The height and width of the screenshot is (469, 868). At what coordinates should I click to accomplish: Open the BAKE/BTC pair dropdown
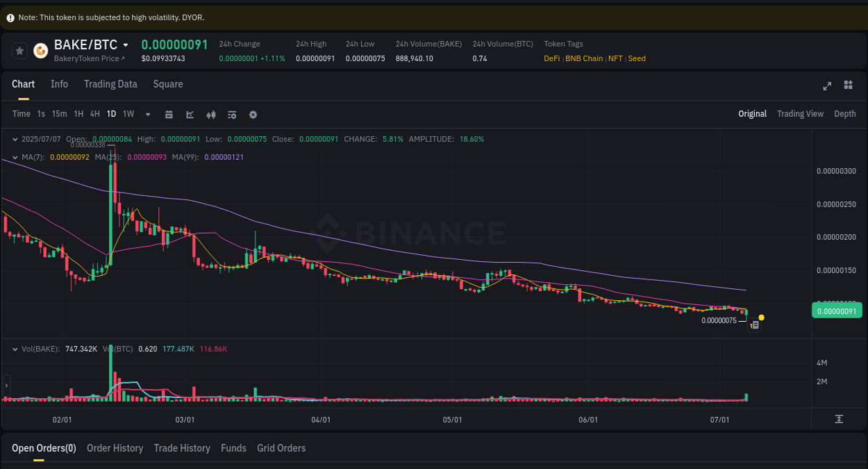(124, 44)
